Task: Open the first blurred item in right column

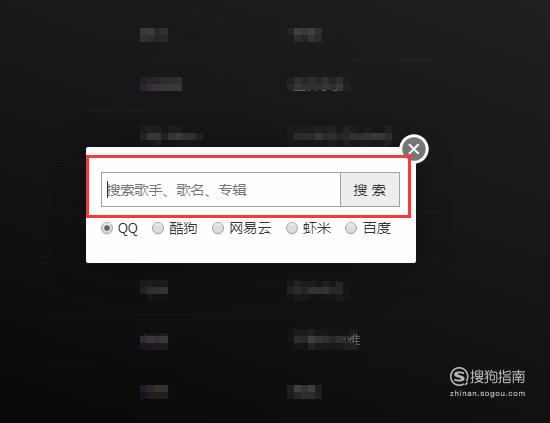Action: tap(305, 35)
